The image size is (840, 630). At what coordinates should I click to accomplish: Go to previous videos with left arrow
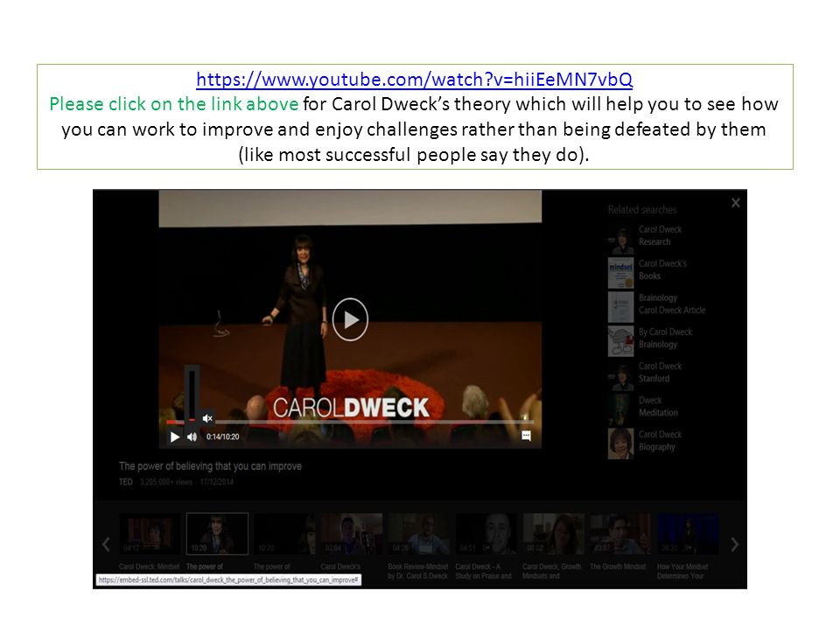pos(106,544)
